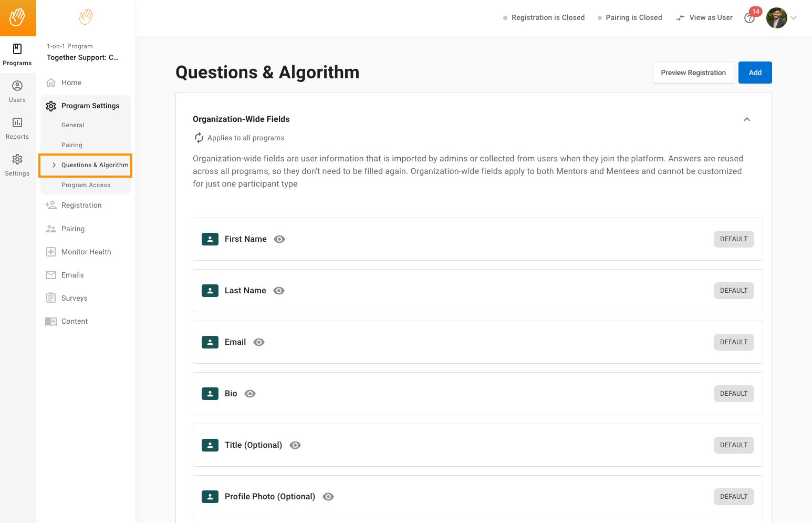Toggle visibility eye for Profile Photo

coord(328,497)
